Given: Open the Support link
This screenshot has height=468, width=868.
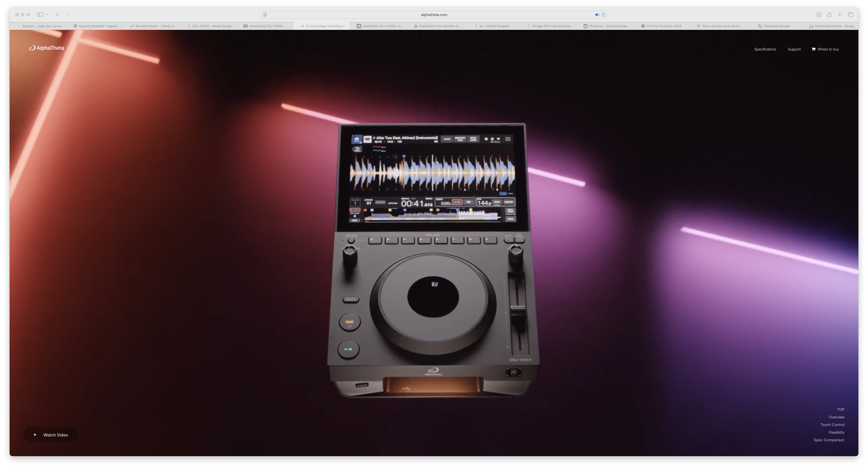Looking at the screenshot, I should (x=794, y=49).
